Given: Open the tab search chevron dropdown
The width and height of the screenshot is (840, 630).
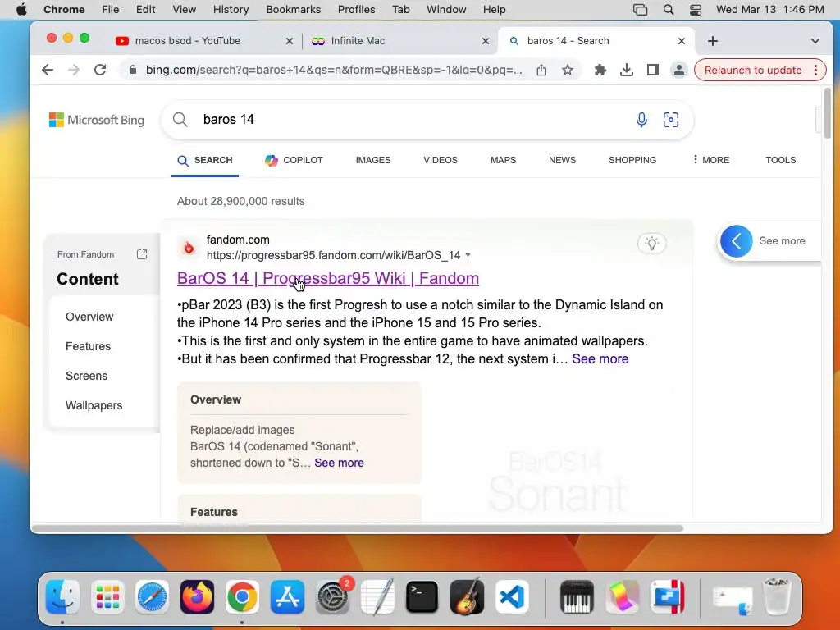Looking at the screenshot, I should [815, 41].
